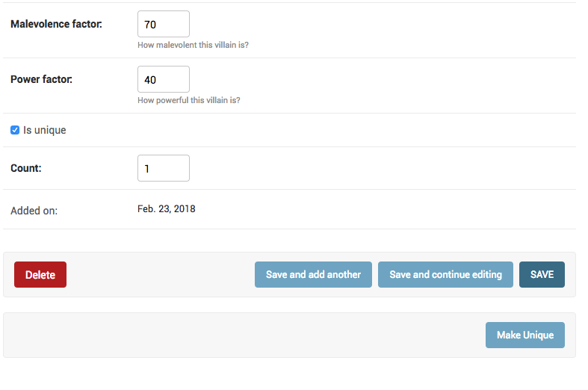
Task: Select the Count input field
Action: coord(164,168)
